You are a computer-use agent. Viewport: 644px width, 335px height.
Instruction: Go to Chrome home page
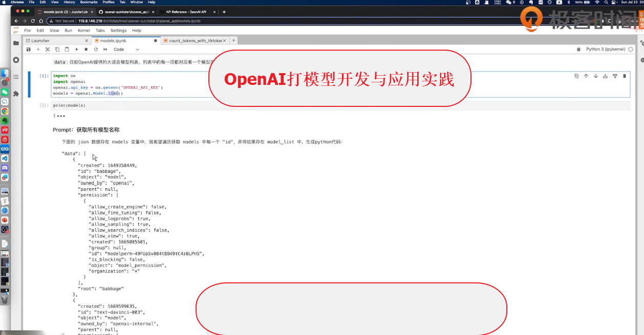click(41, 21)
